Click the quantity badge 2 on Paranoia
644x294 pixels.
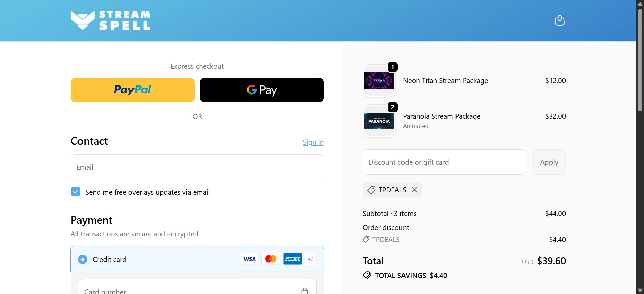coord(393,107)
